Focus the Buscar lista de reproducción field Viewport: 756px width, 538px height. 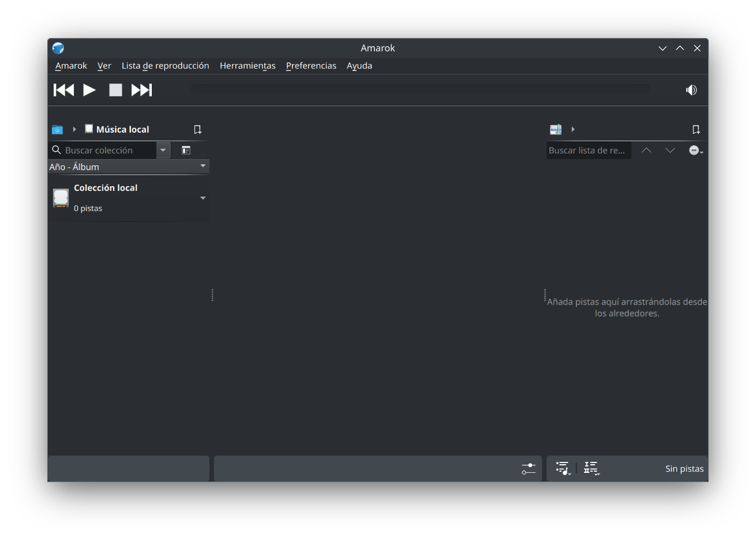(589, 150)
